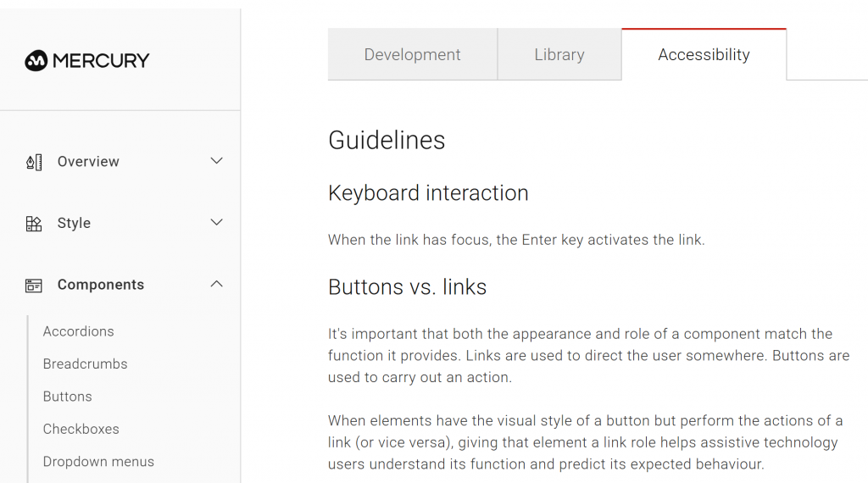Click the Mercury logo icon
The width and height of the screenshot is (868, 483).
(36, 60)
